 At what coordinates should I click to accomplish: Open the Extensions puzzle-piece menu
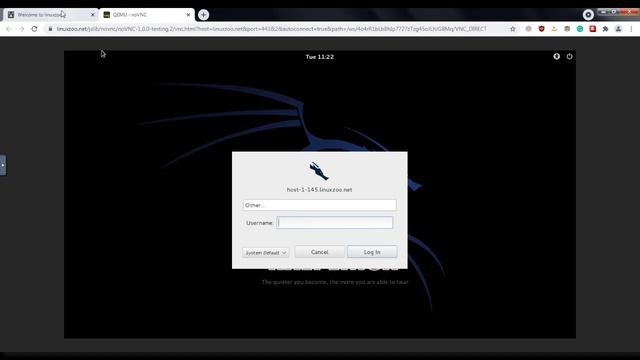pos(605,29)
